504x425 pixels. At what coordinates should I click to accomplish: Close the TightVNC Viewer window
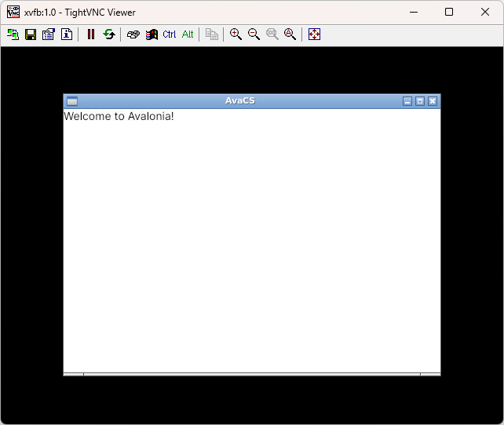[x=485, y=12]
